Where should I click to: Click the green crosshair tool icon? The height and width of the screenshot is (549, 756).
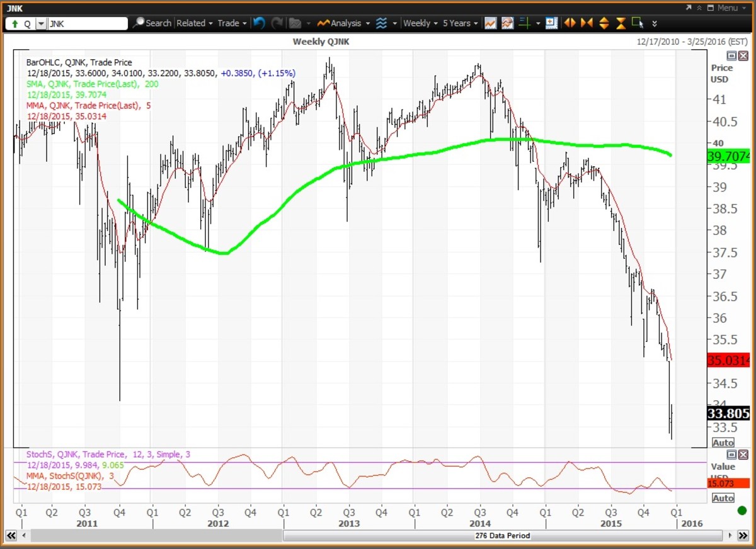pyautogui.click(x=524, y=23)
